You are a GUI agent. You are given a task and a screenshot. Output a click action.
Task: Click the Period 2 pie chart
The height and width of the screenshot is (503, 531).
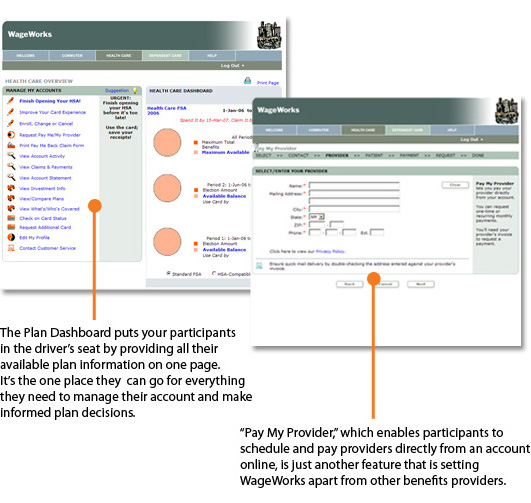click(x=167, y=188)
